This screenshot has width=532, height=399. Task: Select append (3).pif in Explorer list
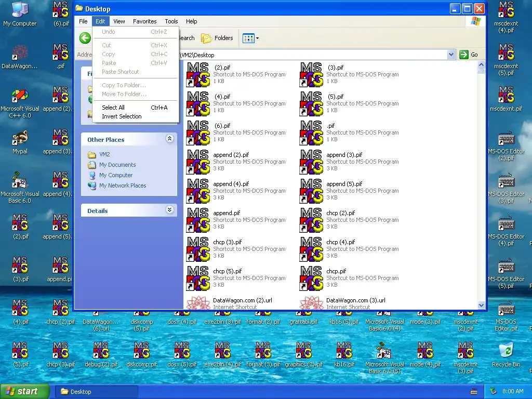pyautogui.click(x=350, y=162)
